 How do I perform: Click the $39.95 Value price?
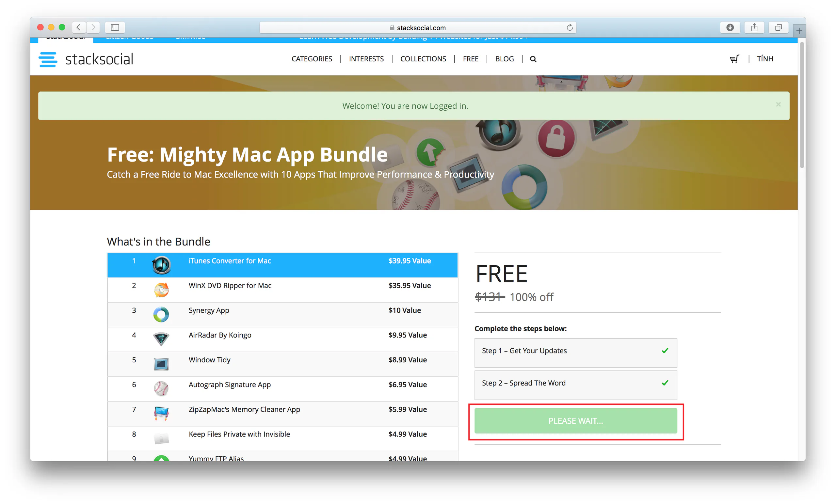(410, 260)
